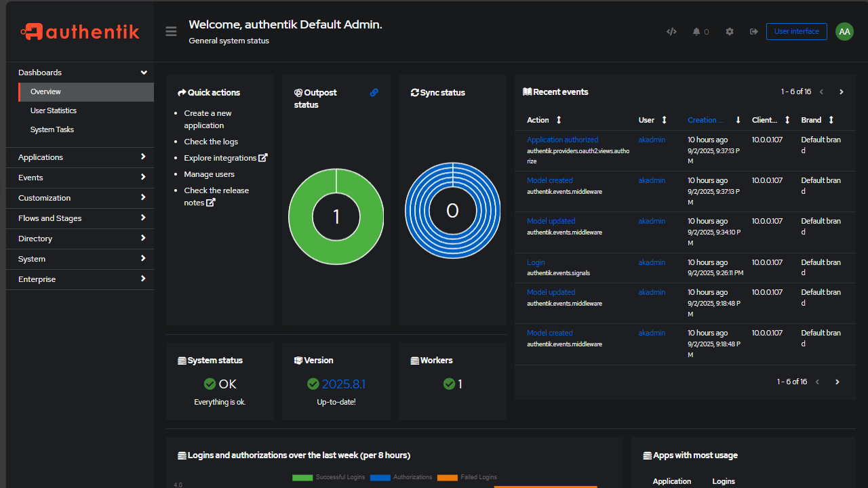868x488 pixels.
Task: Select System Tasks in the sidebar
Action: tap(52, 129)
